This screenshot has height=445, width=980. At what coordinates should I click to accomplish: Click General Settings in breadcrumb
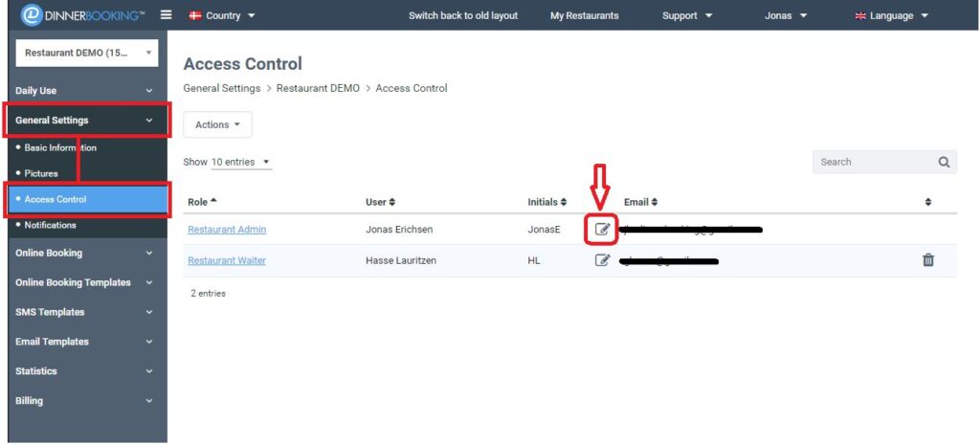[222, 88]
